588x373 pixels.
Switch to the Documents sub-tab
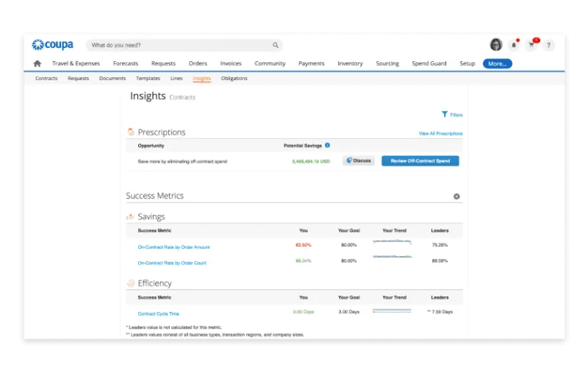pos(112,78)
